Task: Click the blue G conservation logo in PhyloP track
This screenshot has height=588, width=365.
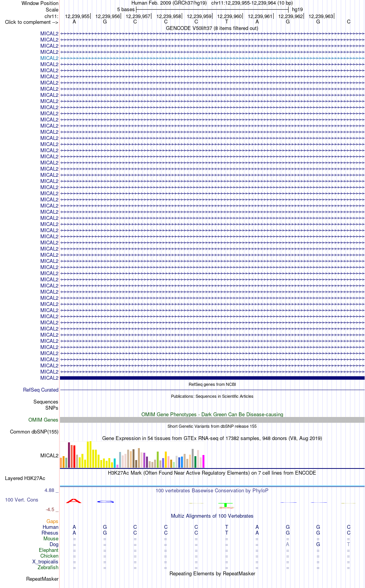Action: [x=105, y=502]
